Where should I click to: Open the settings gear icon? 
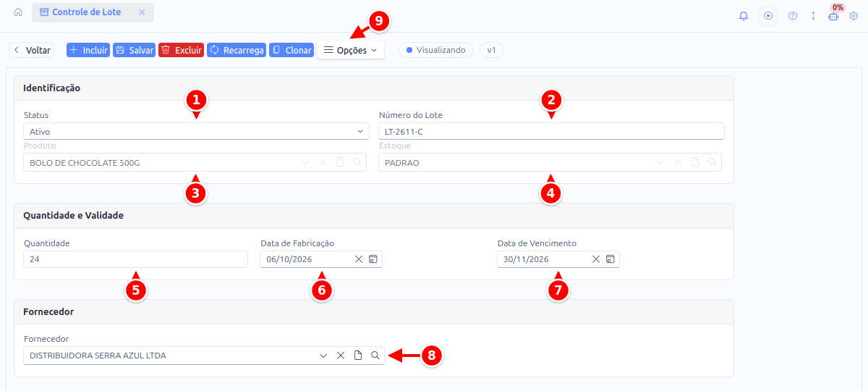[854, 15]
